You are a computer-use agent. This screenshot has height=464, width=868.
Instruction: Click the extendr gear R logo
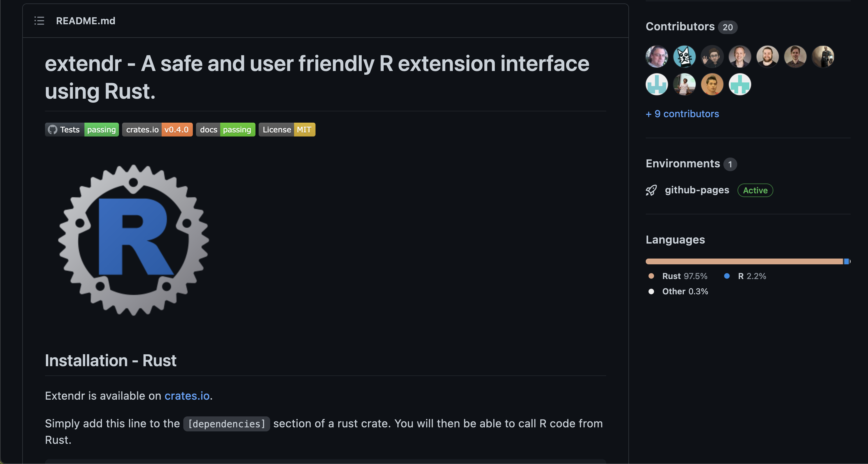[133, 240]
